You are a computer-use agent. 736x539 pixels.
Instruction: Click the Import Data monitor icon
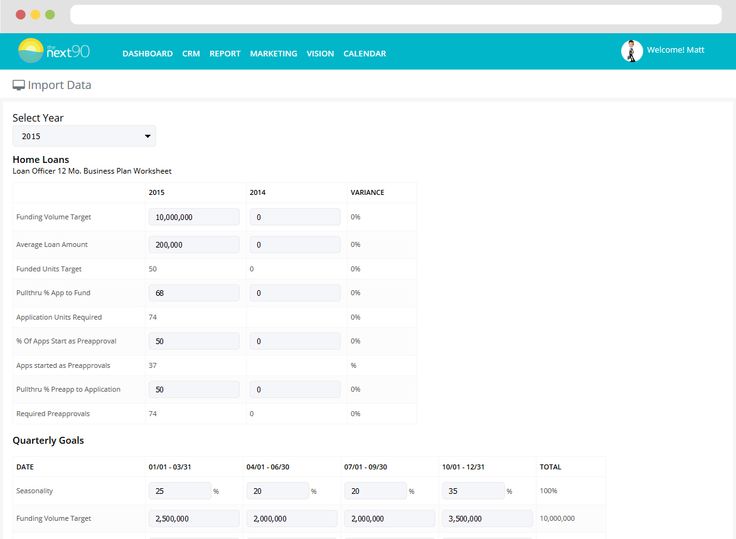[18, 85]
